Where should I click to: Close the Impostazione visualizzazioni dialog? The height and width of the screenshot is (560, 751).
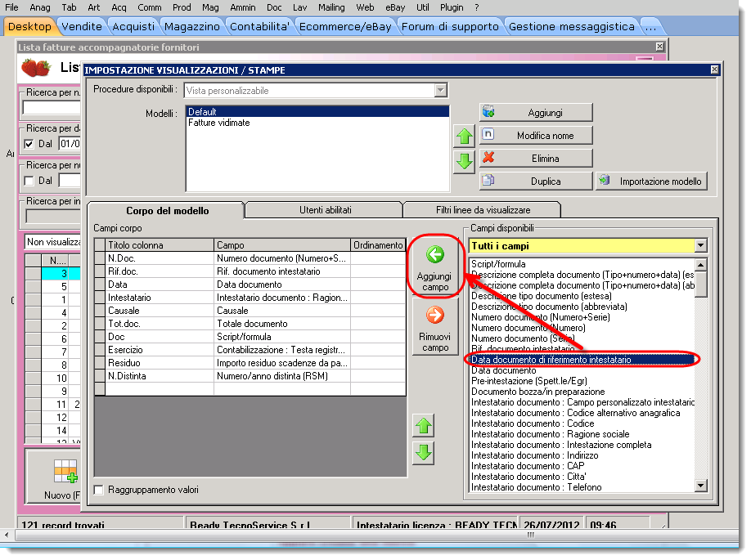pos(714,69)
